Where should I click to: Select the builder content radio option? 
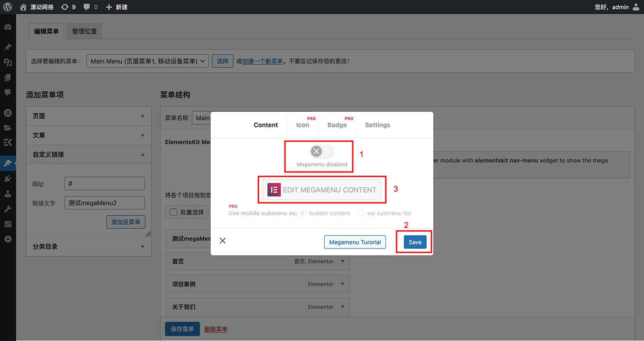coord(303,213)
